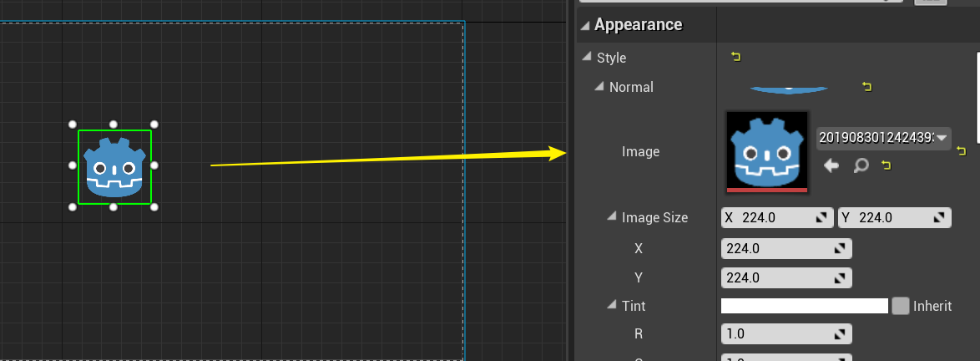Image resolution: width=980 pixels, height=361 pixels.
Task: Toggle the Tint Inherit checkbox
Action: (901, 306)
